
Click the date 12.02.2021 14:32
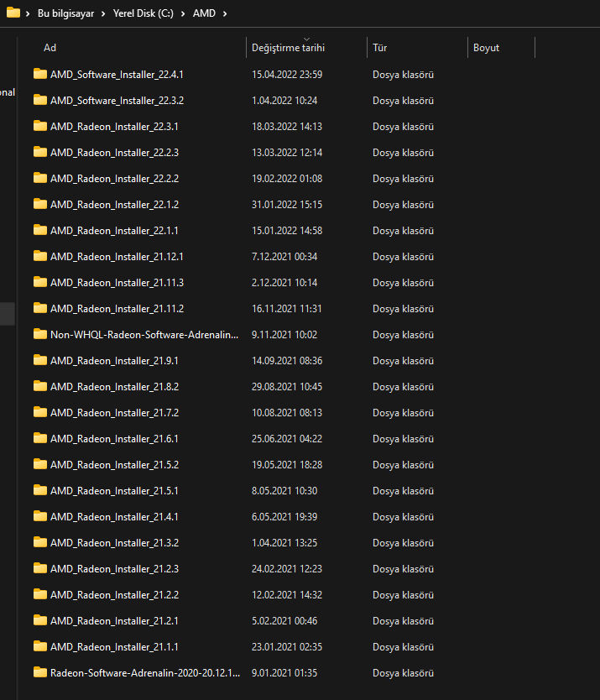[x=287, y=594]
